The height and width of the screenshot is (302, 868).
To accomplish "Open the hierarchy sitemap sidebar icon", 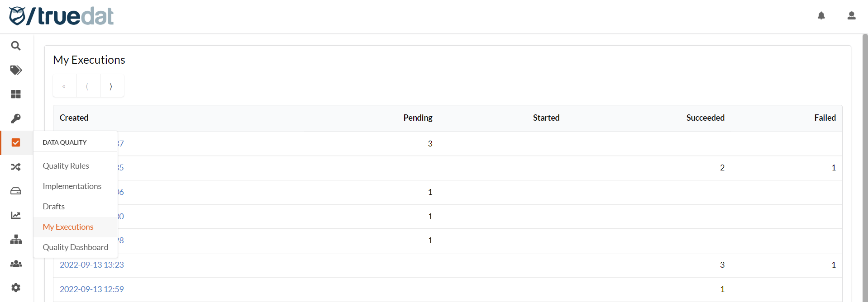I will pos(16,239).
